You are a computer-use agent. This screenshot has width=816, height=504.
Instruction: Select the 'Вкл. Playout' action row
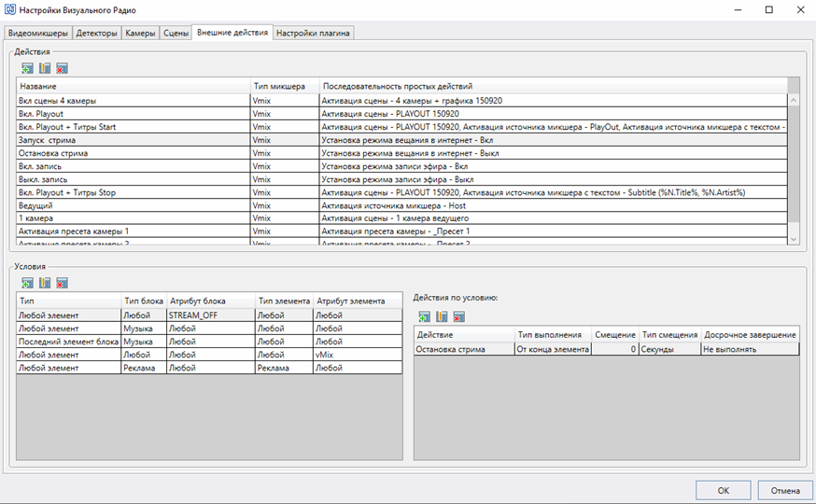[401, 113]
